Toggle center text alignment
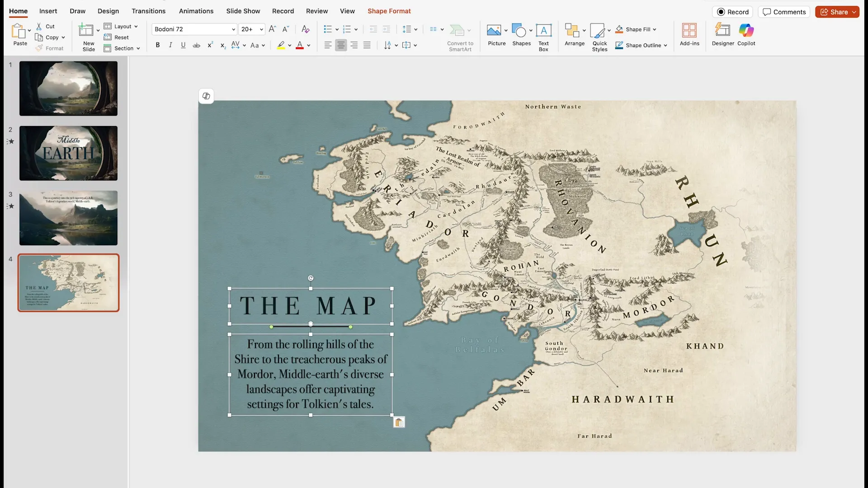 pyautogui.click(x=341, y=45)
